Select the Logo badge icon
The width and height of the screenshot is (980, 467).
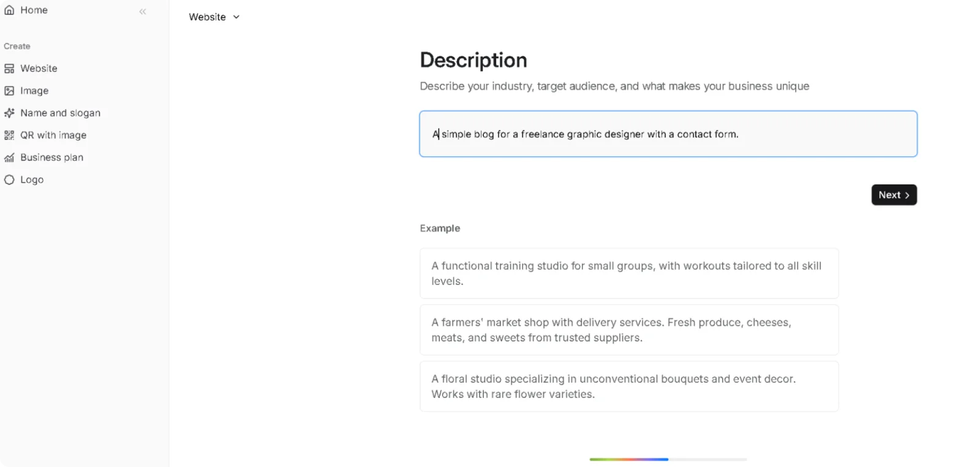point(9,179)
